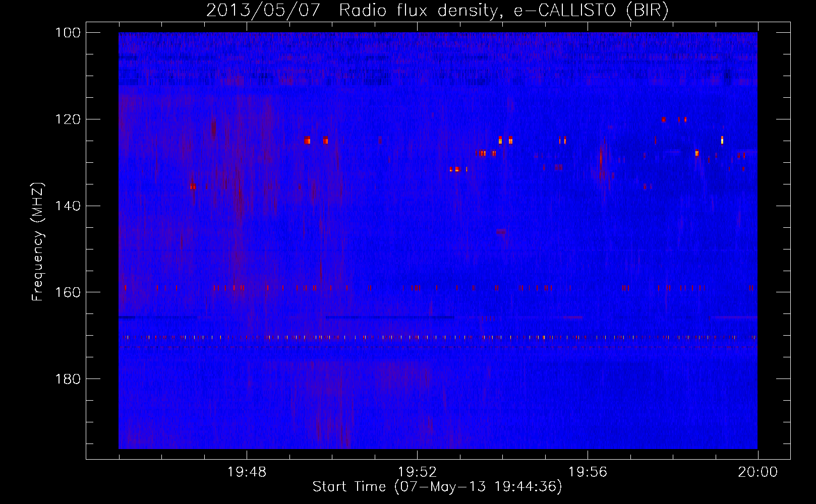Click the plot title '2013/05/07 Radio flux density, e-CALLISTO (BIR)'

point(437,11)
